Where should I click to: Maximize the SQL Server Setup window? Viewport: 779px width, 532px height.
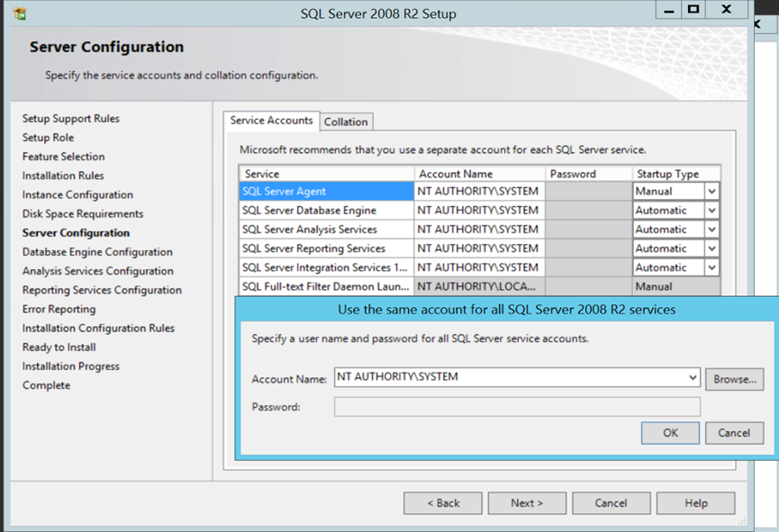693,9
